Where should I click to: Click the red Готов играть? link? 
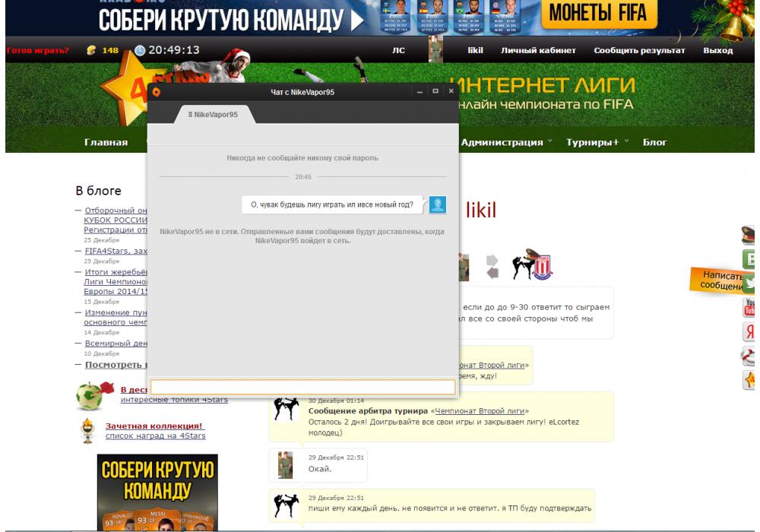pos(38,50)
